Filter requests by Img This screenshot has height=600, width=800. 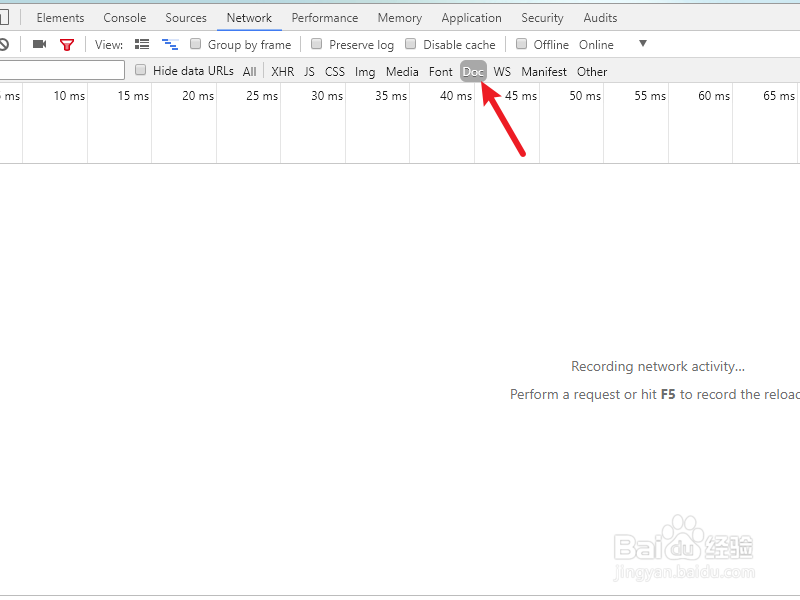365,72
